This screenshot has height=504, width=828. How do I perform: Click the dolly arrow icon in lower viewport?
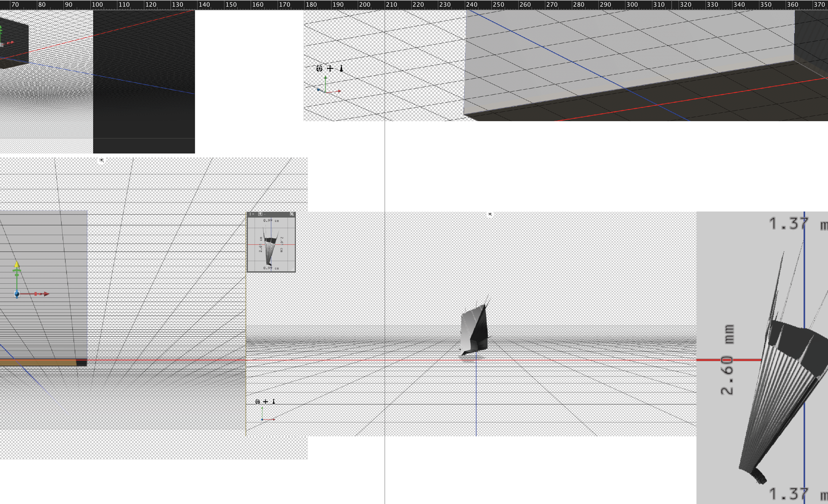[274, 402]
